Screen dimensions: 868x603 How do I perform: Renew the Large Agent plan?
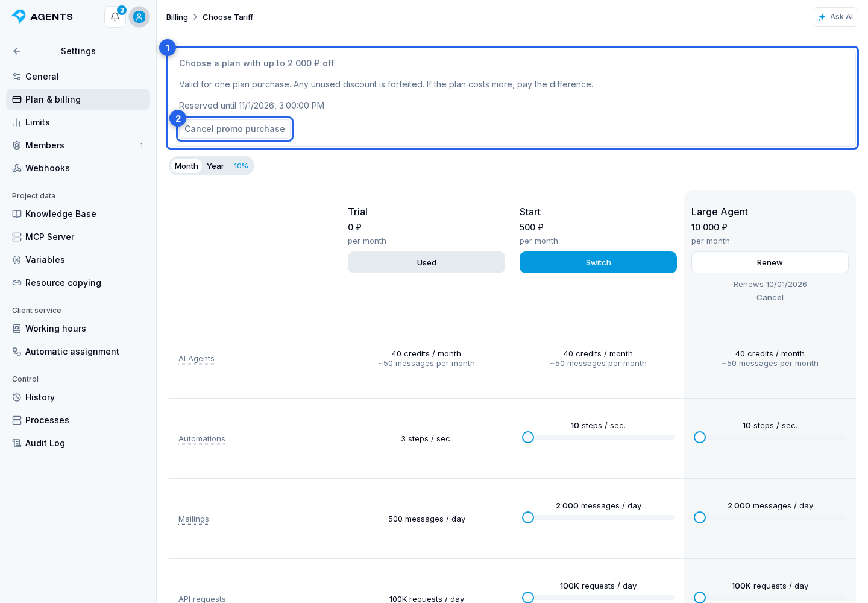770,262
